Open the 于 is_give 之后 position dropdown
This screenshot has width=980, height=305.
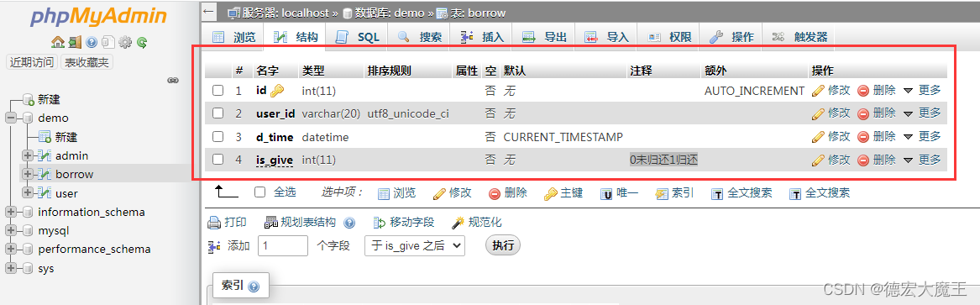(x=415, y=245)
